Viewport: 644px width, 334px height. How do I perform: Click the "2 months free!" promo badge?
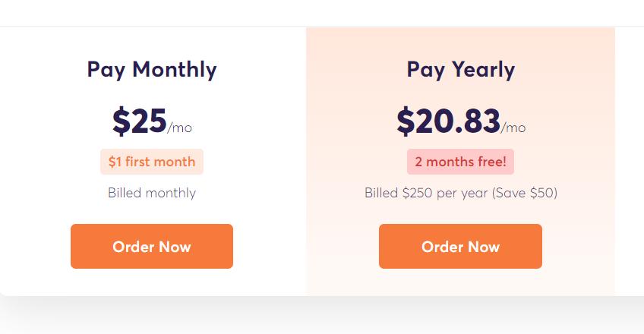pos(460,162)
